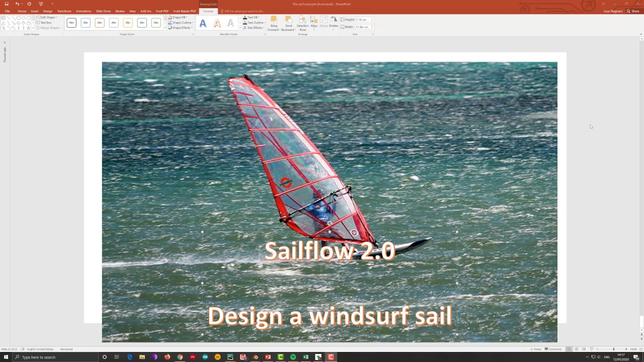Click the shape Width input field
The height and width of the screenshot is (362, 644).
(x=363, y=27)
